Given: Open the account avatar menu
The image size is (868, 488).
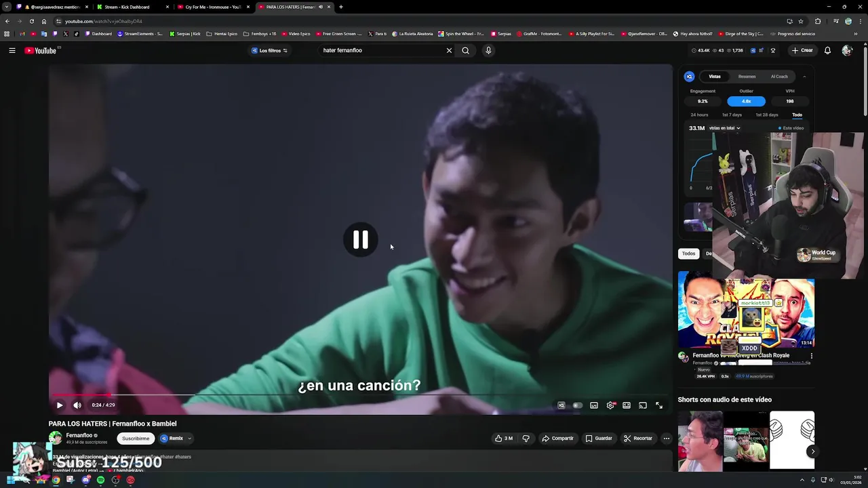Looking at the screenshot, I should click(847, 50).
